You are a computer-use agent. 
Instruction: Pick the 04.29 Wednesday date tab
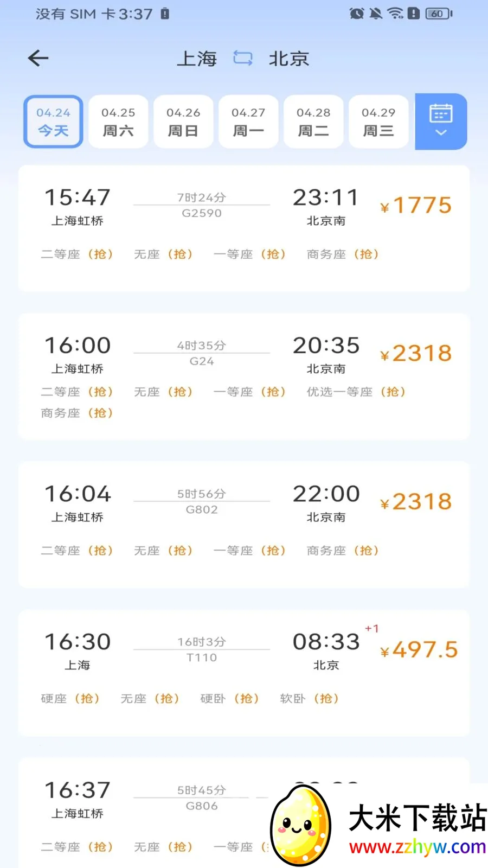378,122
